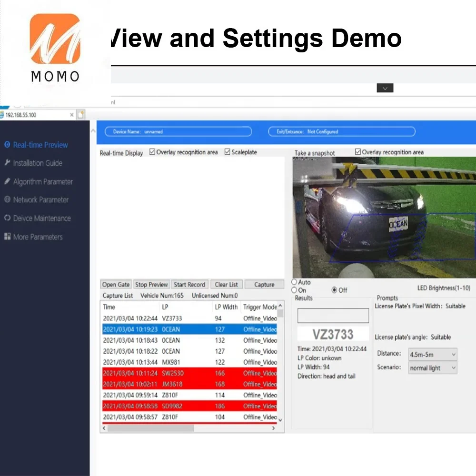Image resolution: width=476 pixels, height=476 pixels.
Task: Select the red 09:58:58 SD9982 row
Action: click(x=190, y=406)
